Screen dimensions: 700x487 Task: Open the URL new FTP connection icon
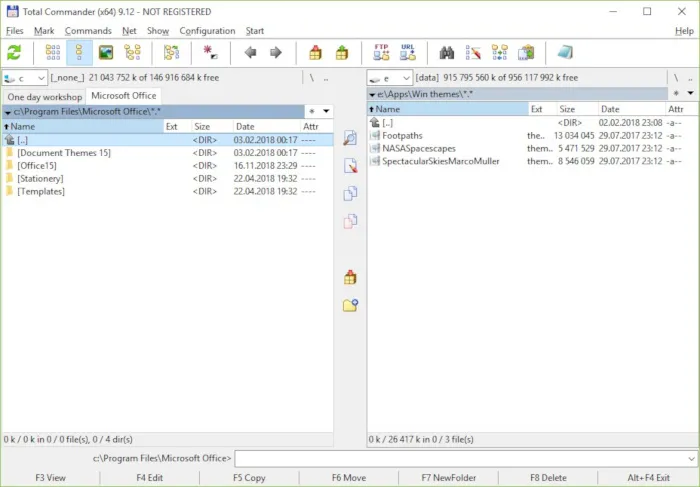(408, 52)
